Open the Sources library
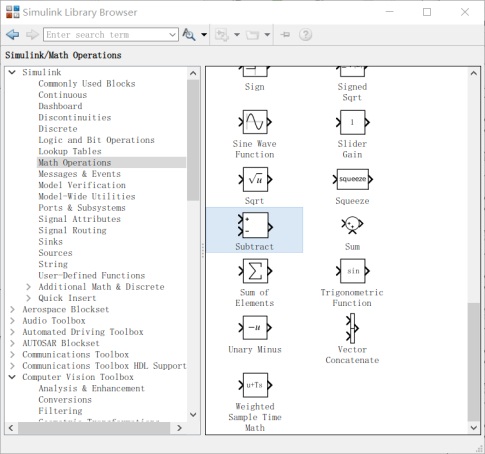Screen dimensions: 485x454 tap(55, 253)
